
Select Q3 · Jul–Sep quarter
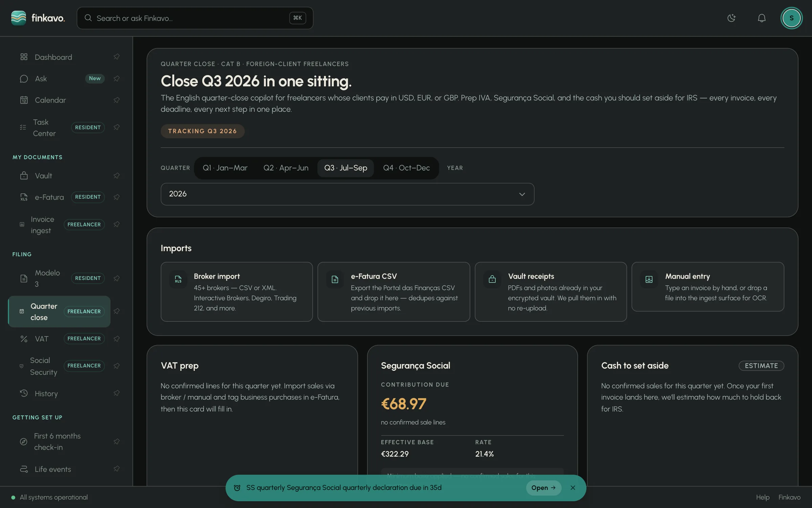tap(345, 168)
